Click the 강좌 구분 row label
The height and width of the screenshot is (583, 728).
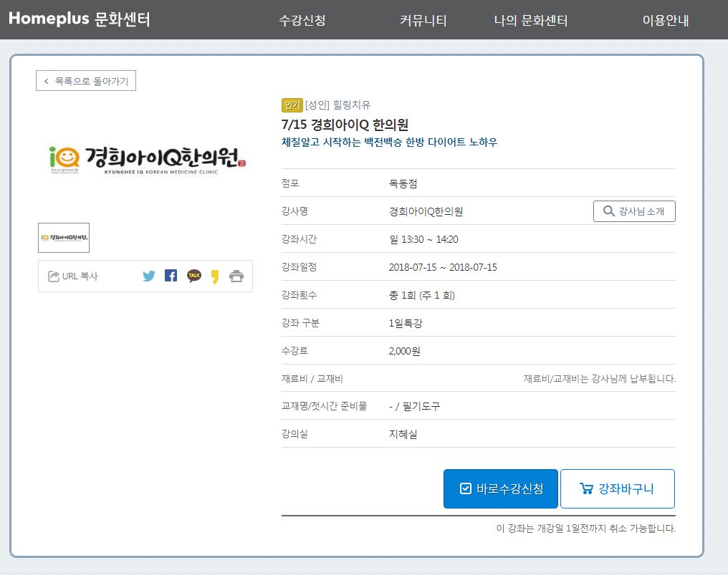pos(300,322)
